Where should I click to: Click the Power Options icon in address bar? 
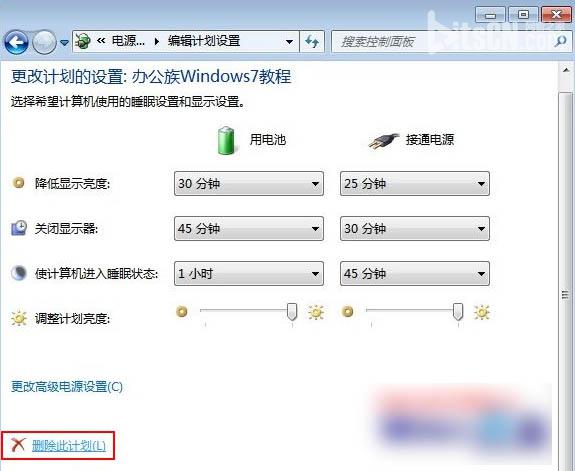(x=83, y=41)
